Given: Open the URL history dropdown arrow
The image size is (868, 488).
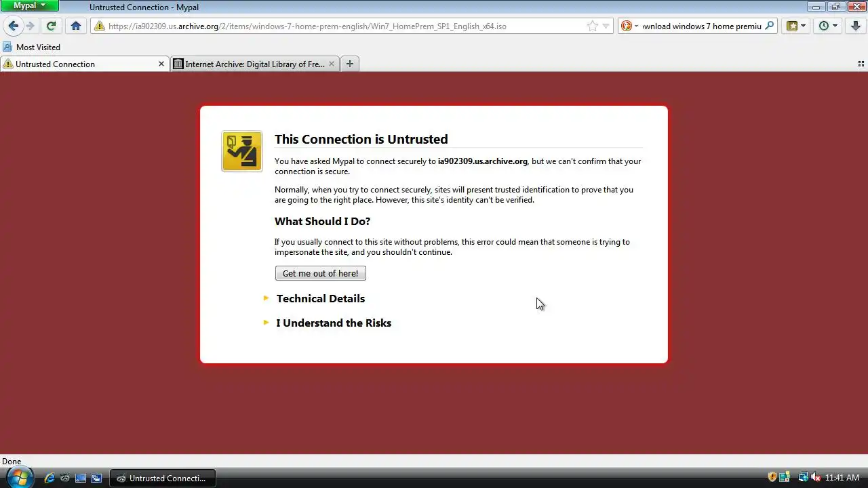Looking at the screenshot, I should [606, 26].
